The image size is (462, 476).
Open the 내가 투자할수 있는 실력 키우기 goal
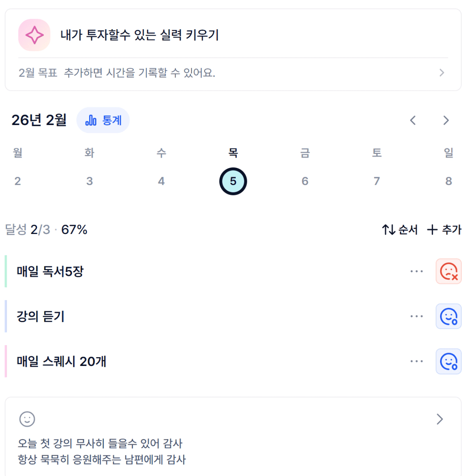140,35
